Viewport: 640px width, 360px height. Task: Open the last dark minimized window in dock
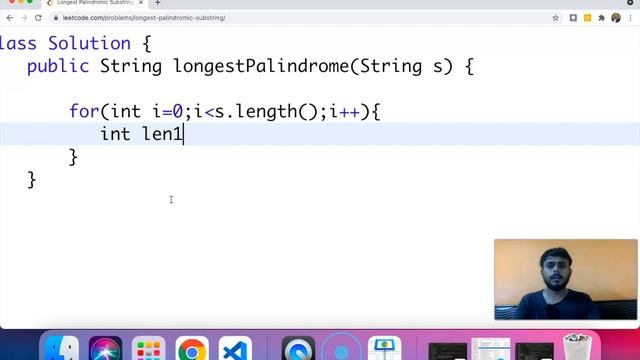[x=534, y=351]
